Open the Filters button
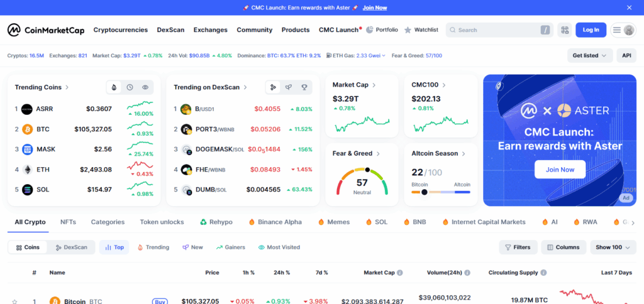Image resolution: width=644 pixels, height=304 pixels. tap(518, 247)
